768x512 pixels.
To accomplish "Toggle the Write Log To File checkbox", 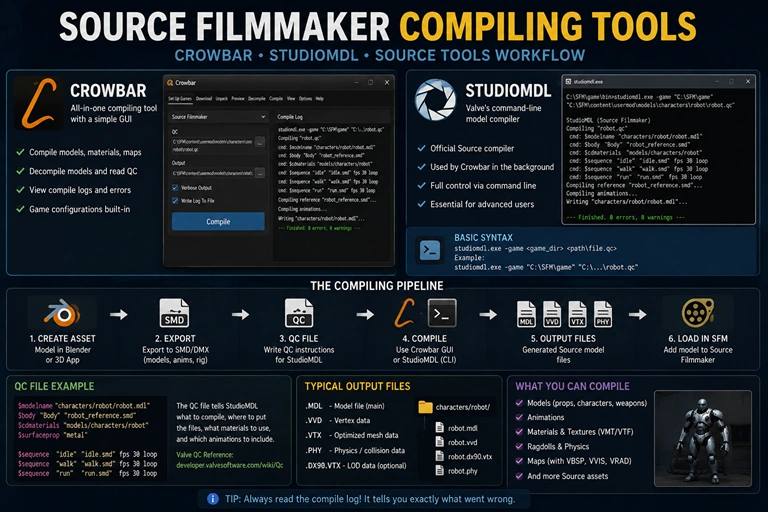I will [175, 200].
